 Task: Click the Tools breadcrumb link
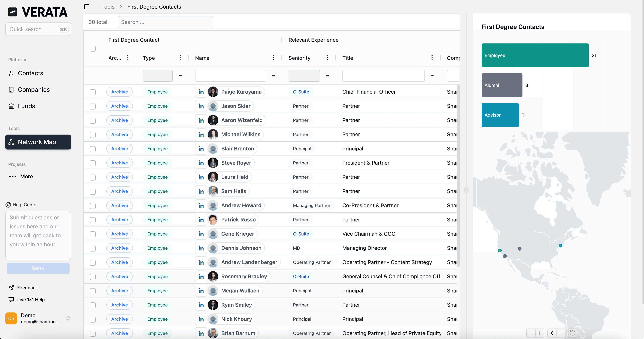pyautogui.click(x=108, y=7)
